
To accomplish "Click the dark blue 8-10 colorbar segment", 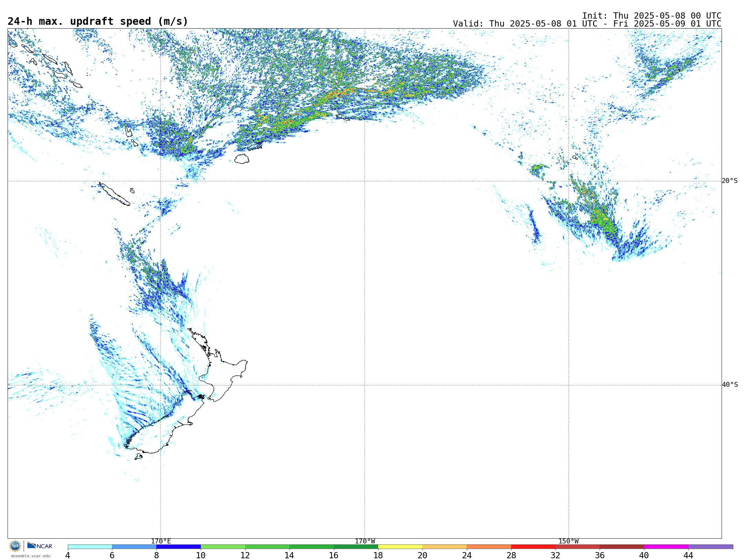I will coord(178,547).
